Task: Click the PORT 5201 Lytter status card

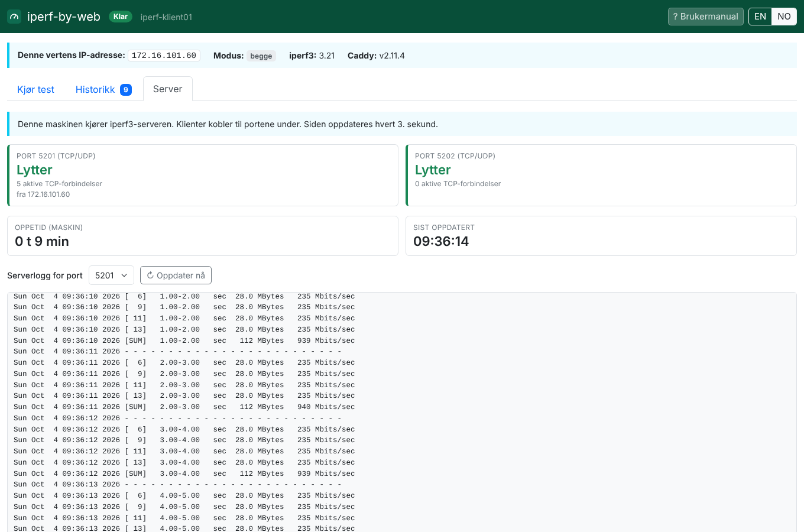Action: pos(203,176)
